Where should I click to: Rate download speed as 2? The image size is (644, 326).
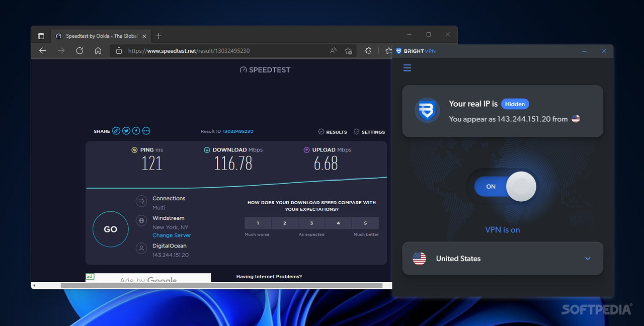tap(285, 223)
